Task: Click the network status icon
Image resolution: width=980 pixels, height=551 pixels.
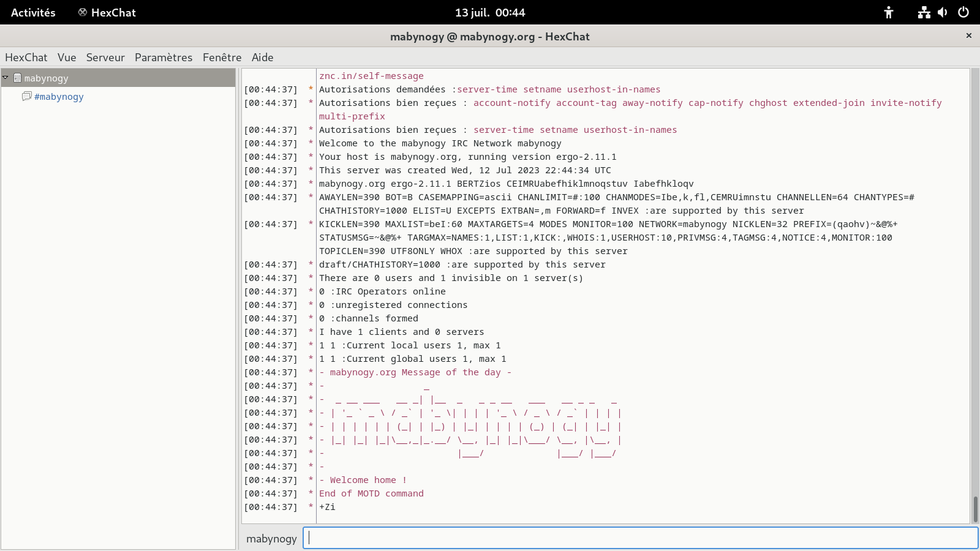Action: (924, 12)
